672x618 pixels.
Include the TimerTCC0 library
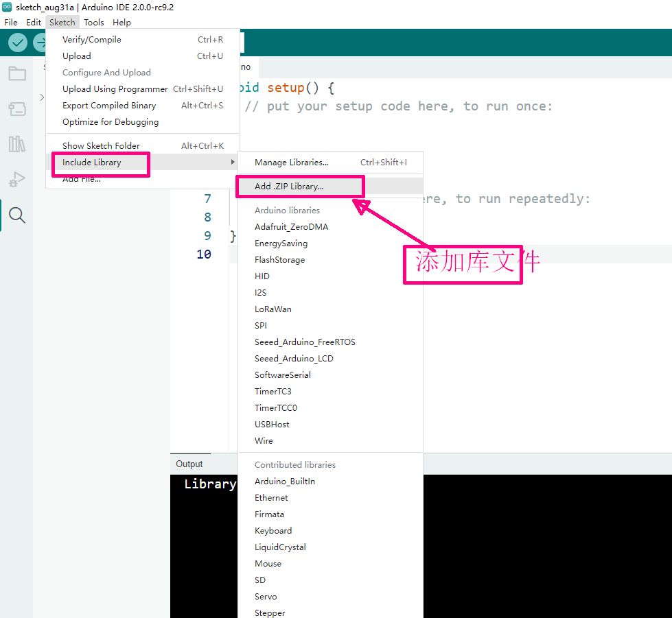(330, 407)
